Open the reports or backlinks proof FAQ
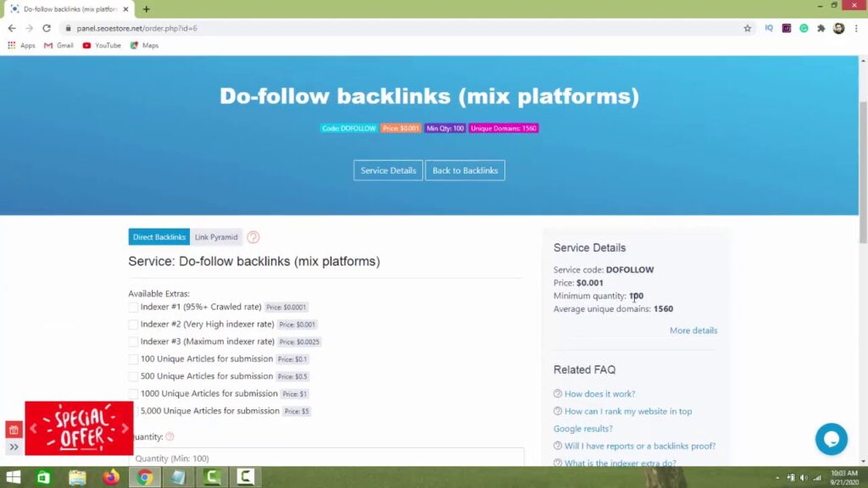This screenshot has height=488, width=868. coord(640,446)
